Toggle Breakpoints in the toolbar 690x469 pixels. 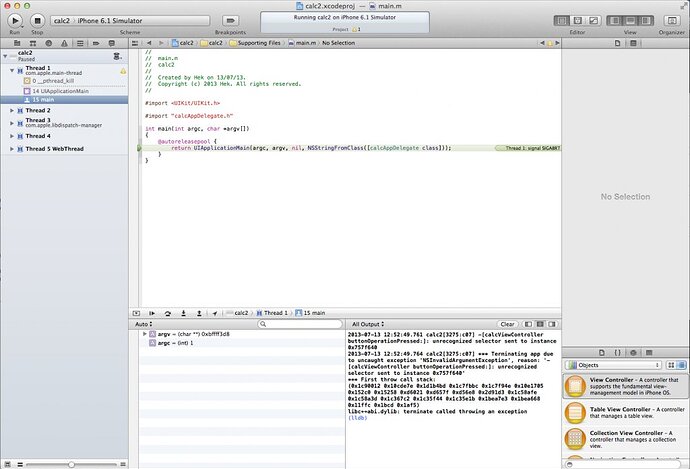pyautogui.click(x=231, y=19)
